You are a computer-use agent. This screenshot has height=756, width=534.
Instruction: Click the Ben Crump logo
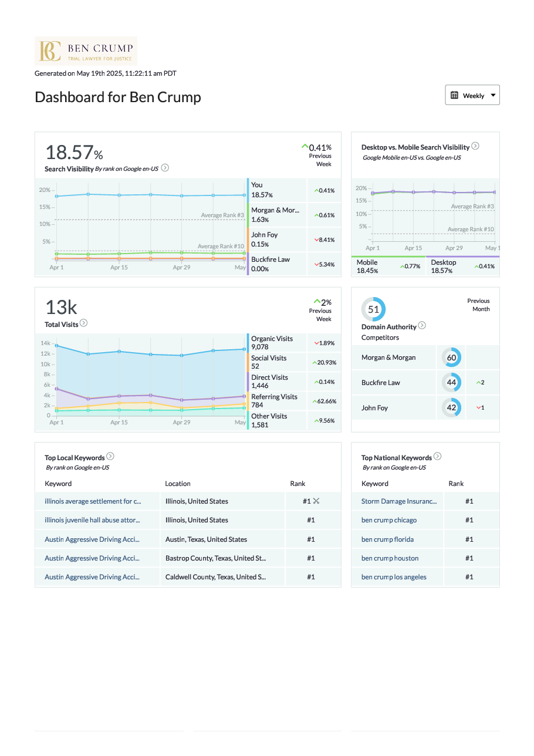(86, 51)
